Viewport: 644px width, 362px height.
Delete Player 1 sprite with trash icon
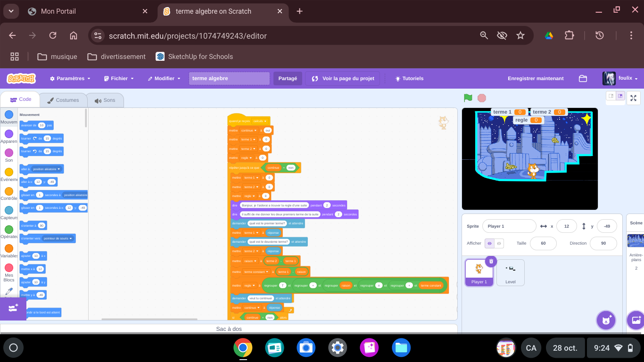tap(491, 261)
